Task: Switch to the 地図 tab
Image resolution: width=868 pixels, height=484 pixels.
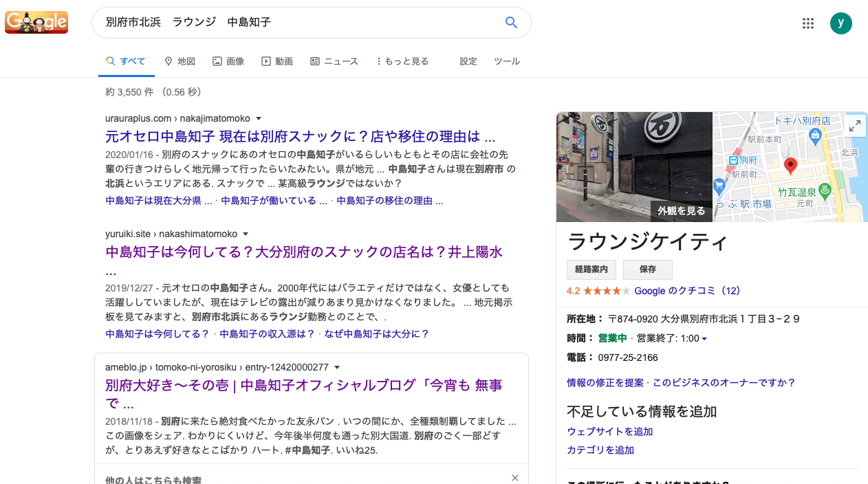Action: click(180, 61)
